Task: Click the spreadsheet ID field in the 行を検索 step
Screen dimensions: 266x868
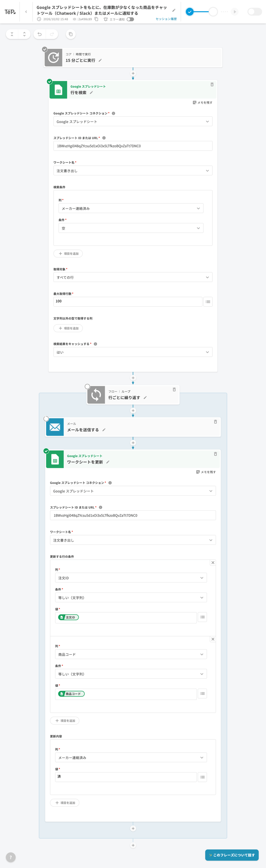Action: tap(133, 146)
